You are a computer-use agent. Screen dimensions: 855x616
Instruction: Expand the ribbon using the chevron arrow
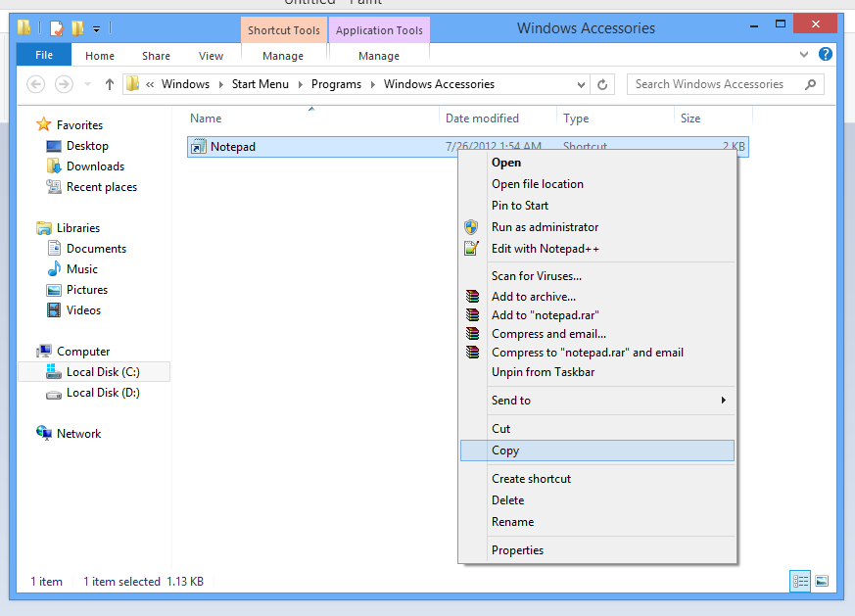pyautogui.click(x=804, y=55)
